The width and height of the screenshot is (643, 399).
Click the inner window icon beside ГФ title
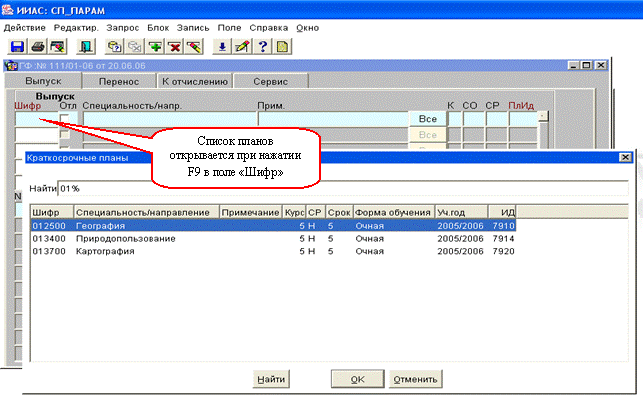point(11,66)
